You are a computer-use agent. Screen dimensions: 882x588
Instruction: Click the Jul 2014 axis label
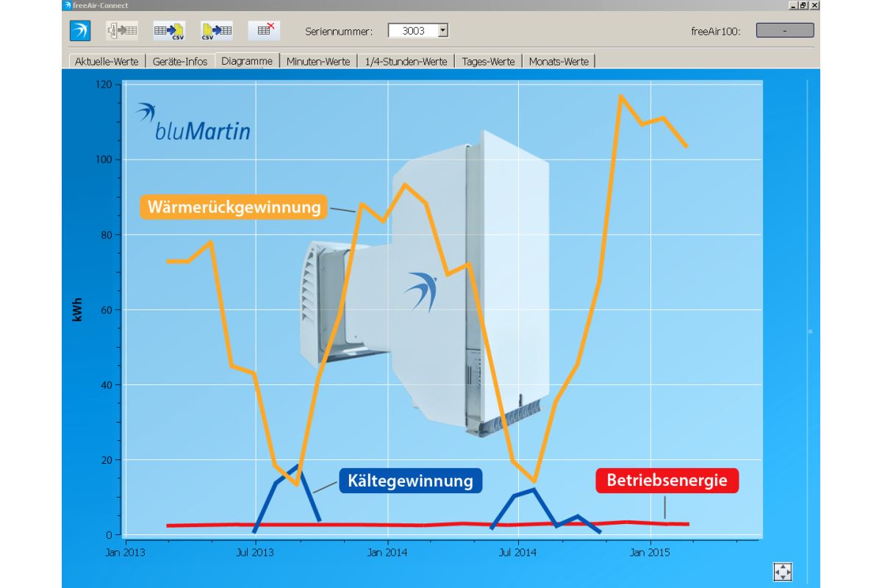pyautogui.click(x=518, y=552)
